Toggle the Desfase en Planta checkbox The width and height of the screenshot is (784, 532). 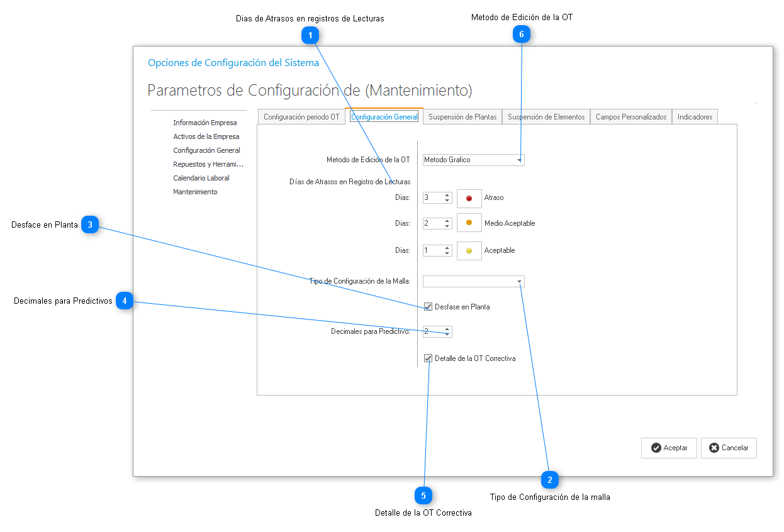click(x=428, y=307)
